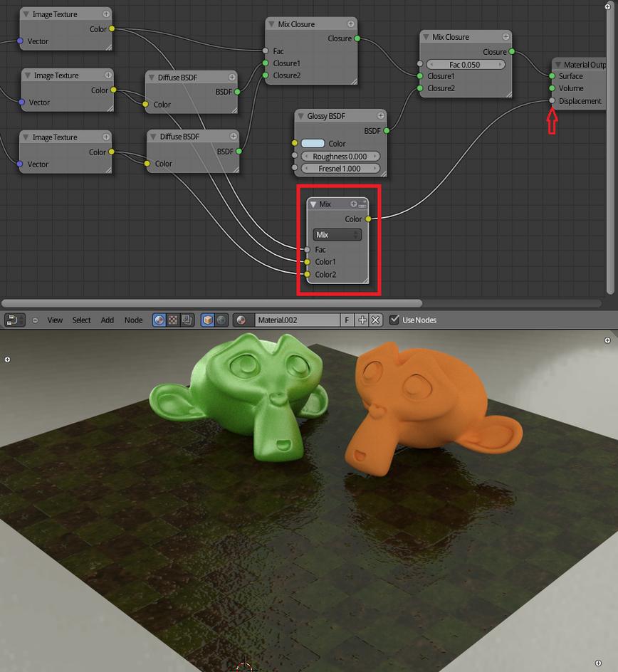Screen dimensions: 618x672
Task: Click the Material.002 name field
Action: coord(298,320)
